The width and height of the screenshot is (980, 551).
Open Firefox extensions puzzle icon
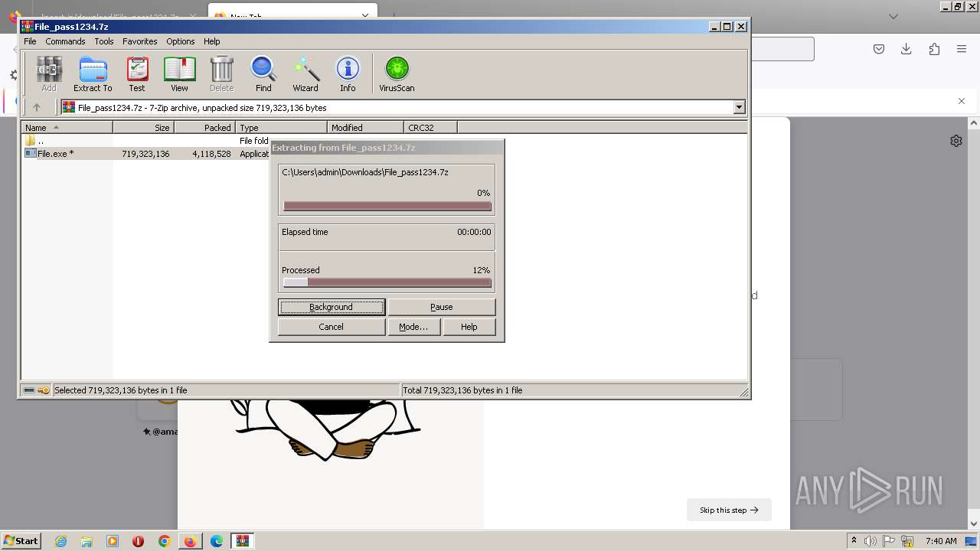click(x=934, y=49)
